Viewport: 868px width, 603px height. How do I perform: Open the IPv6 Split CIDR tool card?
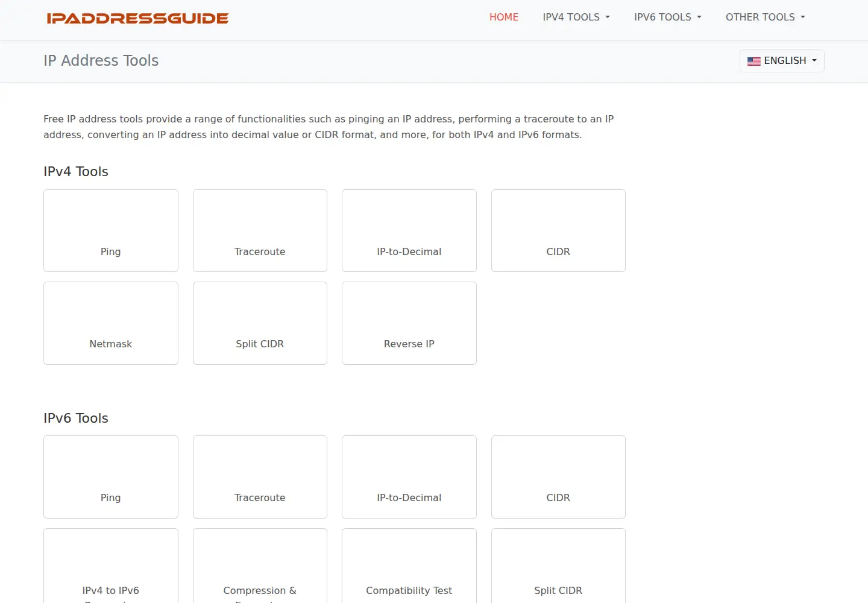point(558,566)
